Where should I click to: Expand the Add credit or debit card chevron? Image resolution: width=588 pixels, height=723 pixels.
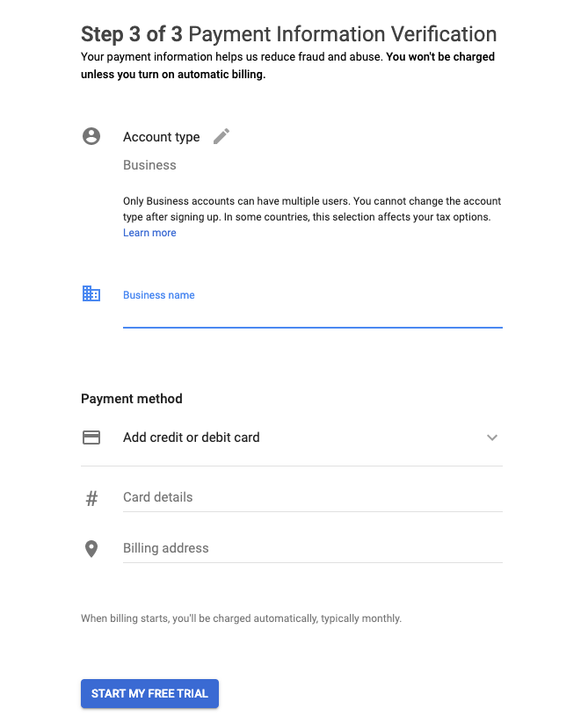[x=492, y=437]
